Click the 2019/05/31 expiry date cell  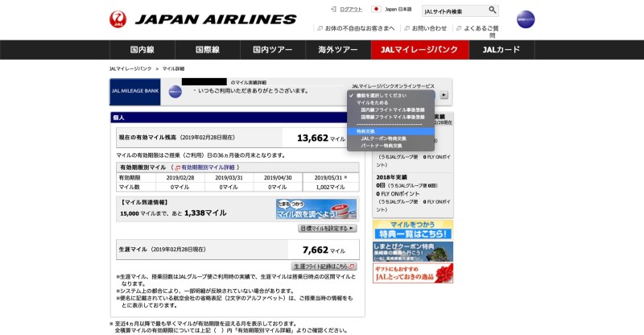(x=331, y=178)
